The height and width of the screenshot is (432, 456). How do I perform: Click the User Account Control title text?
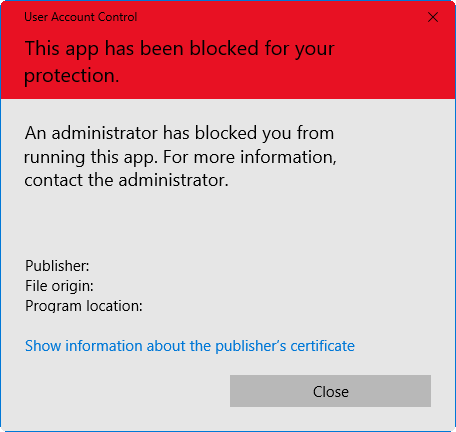point(81,17)
